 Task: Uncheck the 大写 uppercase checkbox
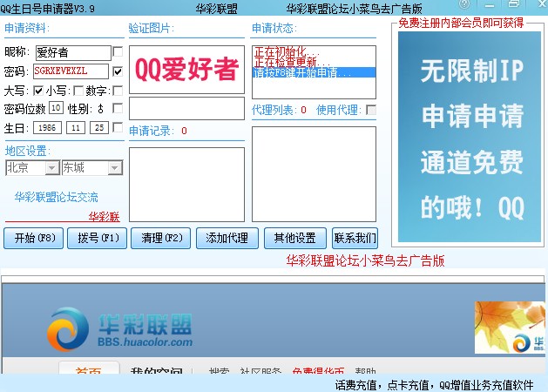click(x=38, y=91)
